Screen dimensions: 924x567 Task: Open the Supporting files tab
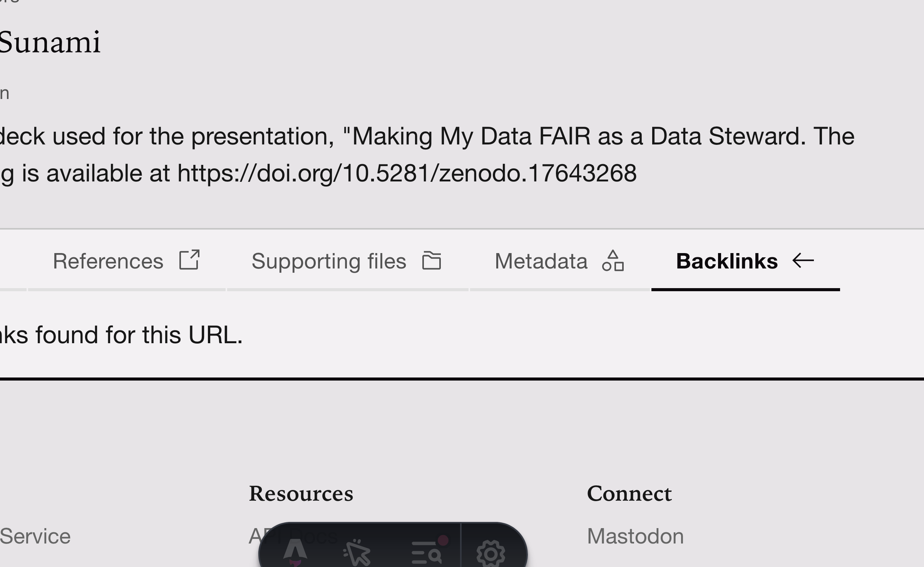(329, 261)
